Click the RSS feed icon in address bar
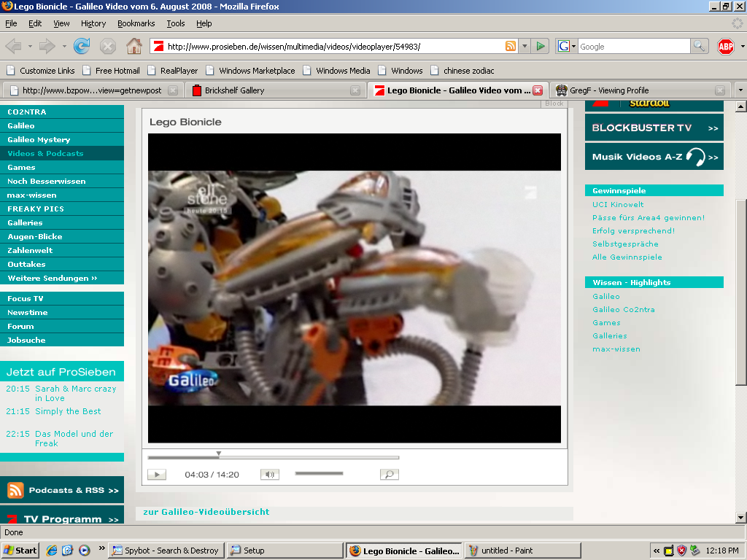747x560 pixels. click(510, 46)
